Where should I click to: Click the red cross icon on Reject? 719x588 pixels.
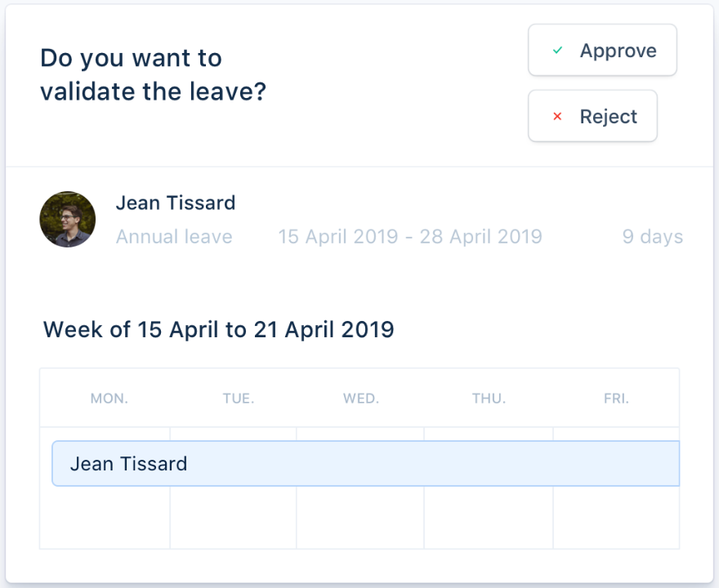558,117
